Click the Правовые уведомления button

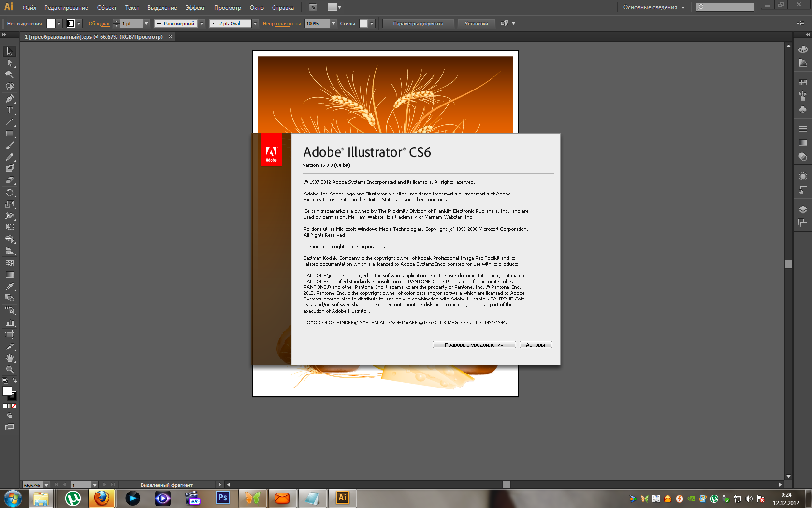(474, 345)
